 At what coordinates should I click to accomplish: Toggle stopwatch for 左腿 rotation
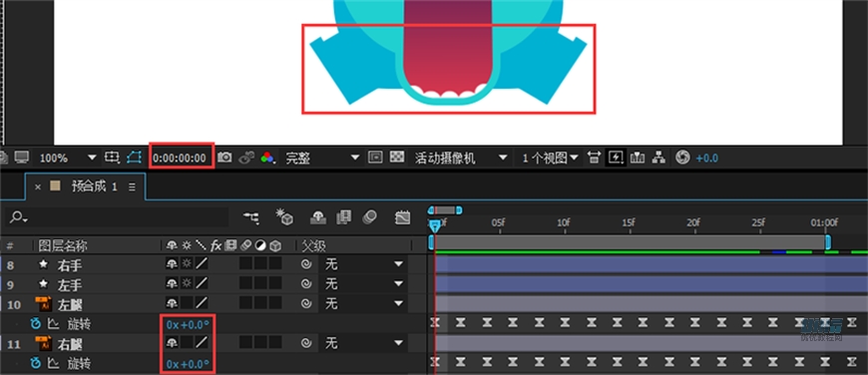point(36,323)
